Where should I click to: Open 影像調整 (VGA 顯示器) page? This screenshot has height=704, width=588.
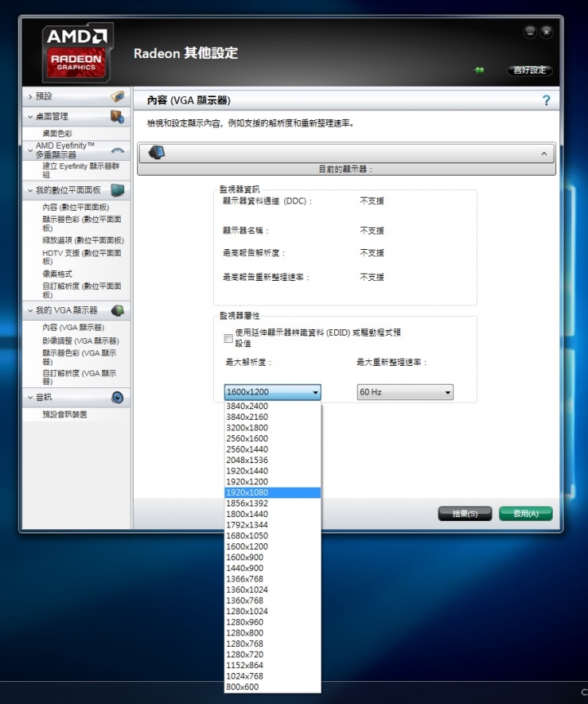[x=81, y=341]
